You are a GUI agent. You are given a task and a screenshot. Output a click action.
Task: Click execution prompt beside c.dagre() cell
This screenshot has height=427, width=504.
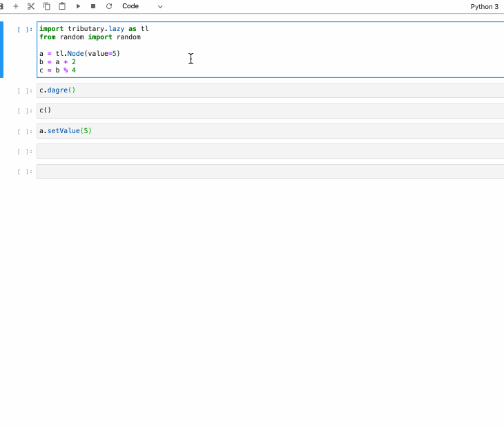click(x=25, y=91)
